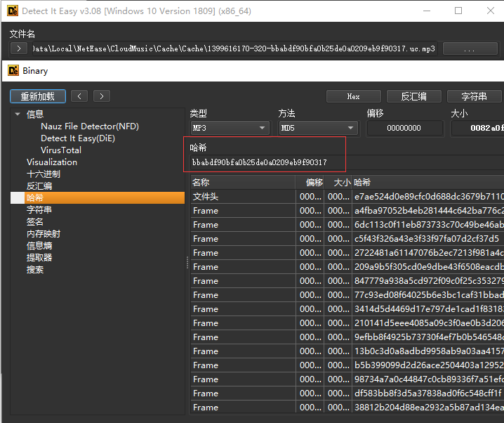Select Frame row with hash 13b0c3d0a8ad
This screenshot has width=504, height=423.
coord(347,351)
